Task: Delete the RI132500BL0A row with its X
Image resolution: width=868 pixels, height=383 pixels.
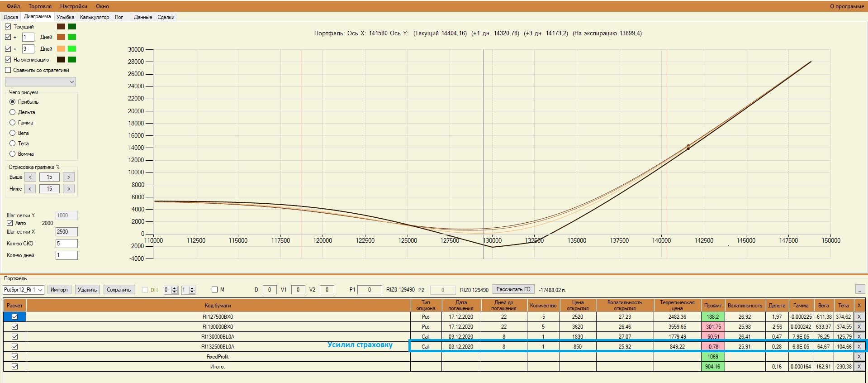Action: click(x=859, y=347)
